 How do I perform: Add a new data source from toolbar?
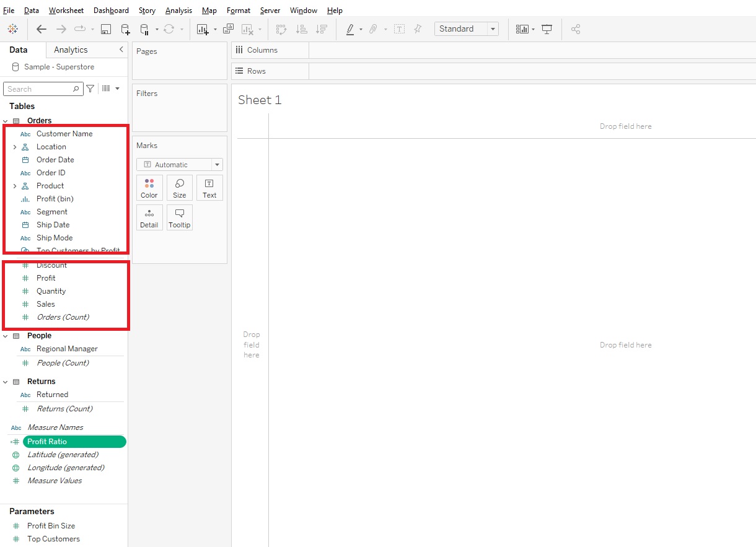tap(125, 29)
